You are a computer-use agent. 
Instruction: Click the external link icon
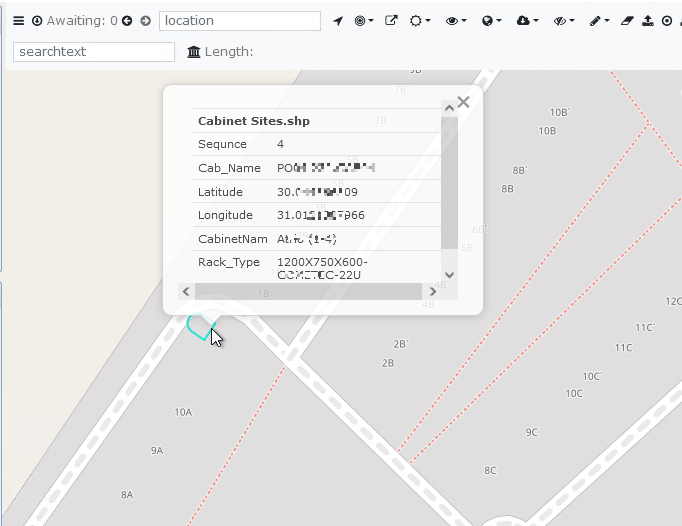(391, 21)
